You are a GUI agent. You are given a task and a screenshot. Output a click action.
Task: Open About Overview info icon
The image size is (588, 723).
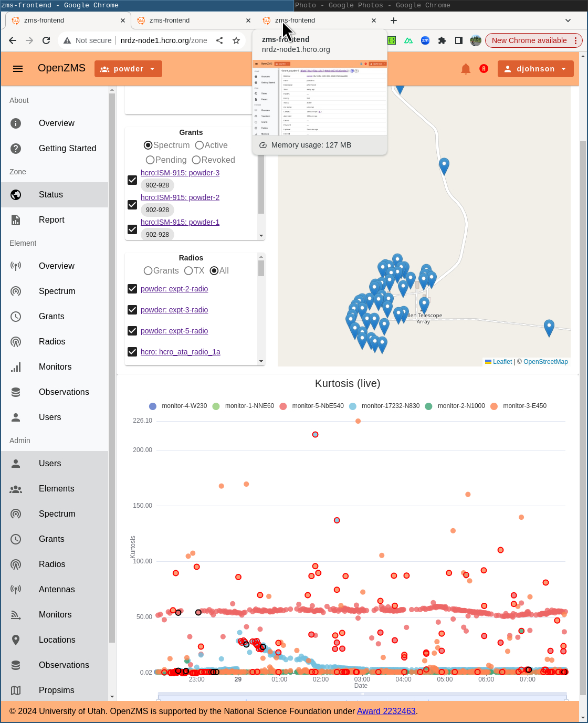pos(16,123)
